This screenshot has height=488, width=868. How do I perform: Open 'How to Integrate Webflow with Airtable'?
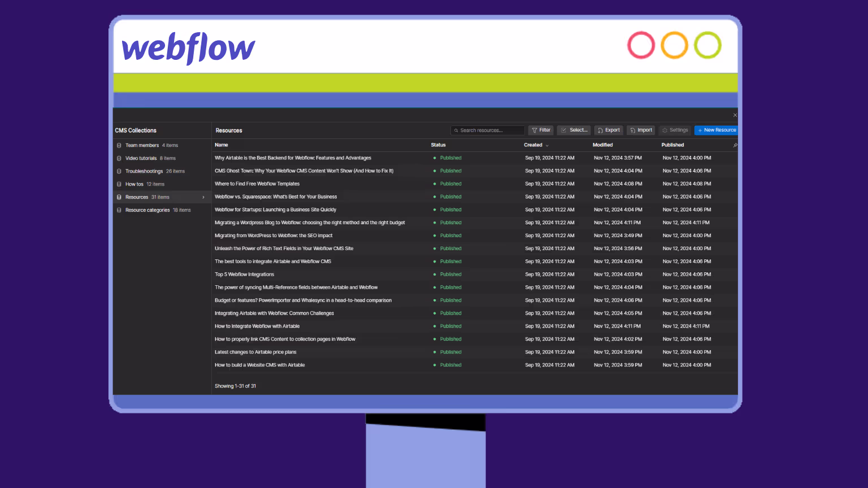(x=257, y=327)
